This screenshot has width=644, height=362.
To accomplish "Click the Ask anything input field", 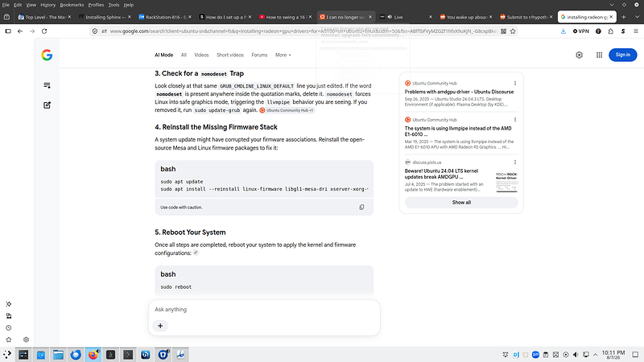I will [264, 310].
